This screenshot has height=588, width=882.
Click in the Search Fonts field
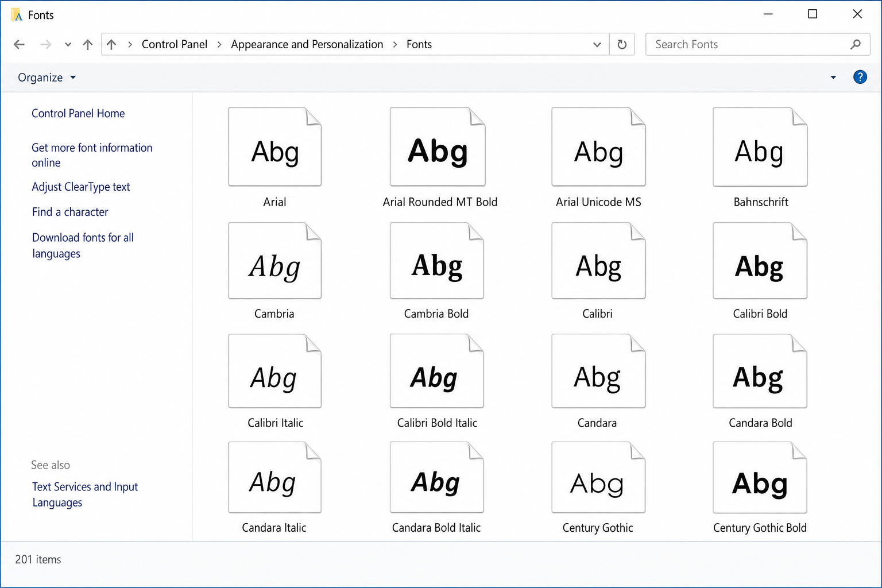tap(758, 44)
